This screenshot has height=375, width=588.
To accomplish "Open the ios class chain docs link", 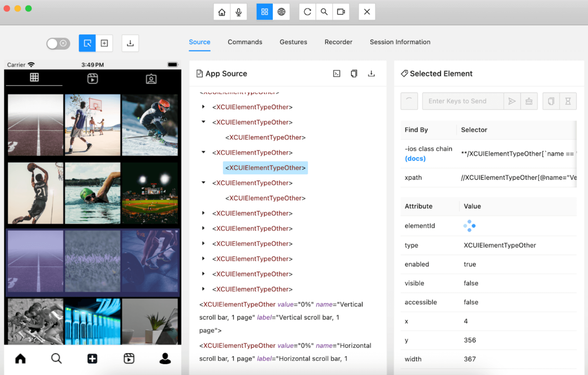I will click(x=415, y=158).
